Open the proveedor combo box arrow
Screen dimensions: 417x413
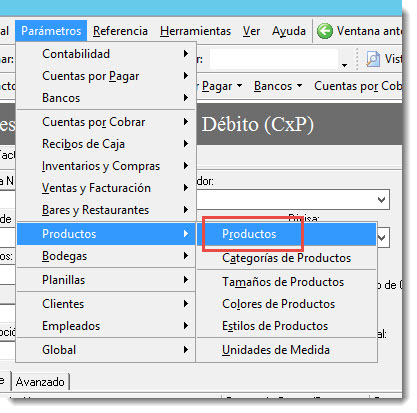point(381,200)
